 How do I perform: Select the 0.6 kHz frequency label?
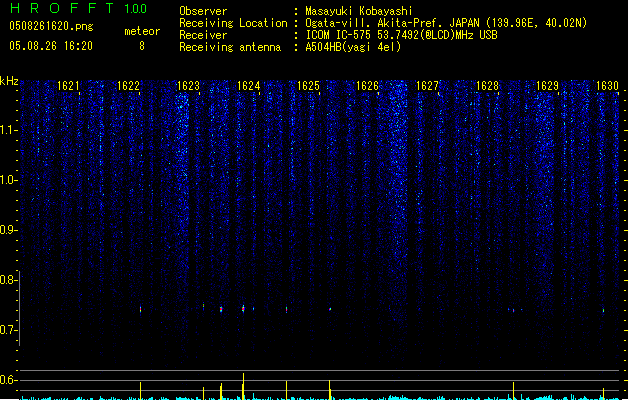[x=8, y=380]
